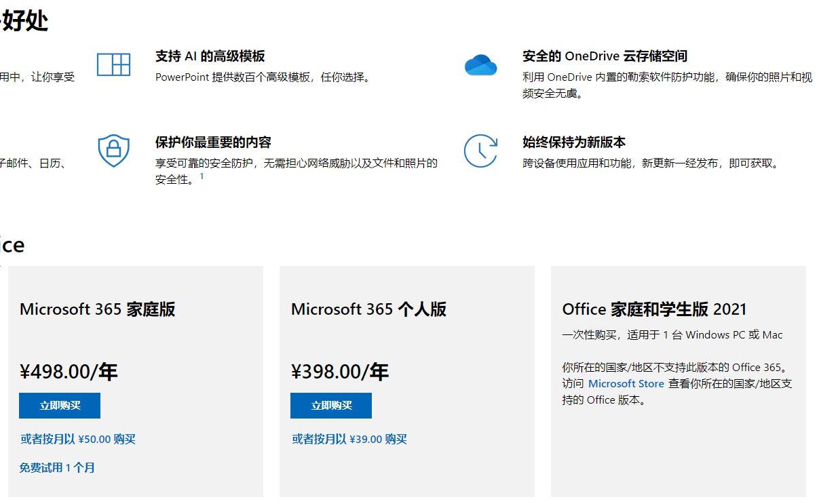Click 你所在的国家/地区不支持此版本 notice text
Image resolution: width=819 pixels, height=504 pixels.
(677, 384)
